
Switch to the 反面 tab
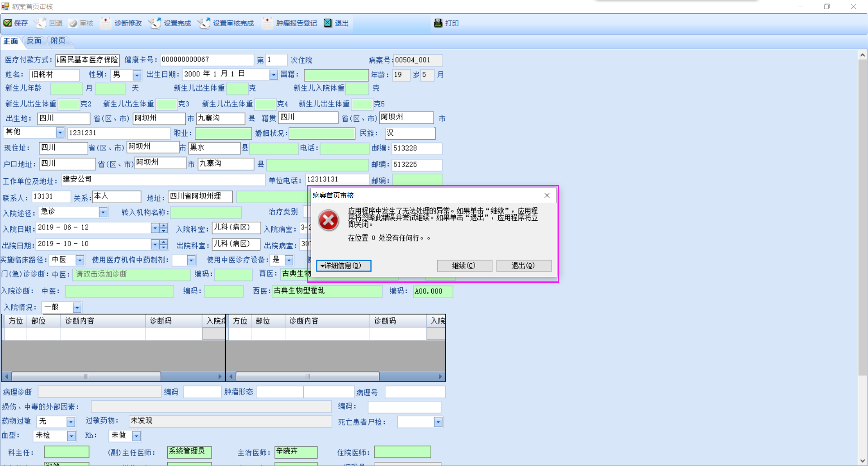34,41
